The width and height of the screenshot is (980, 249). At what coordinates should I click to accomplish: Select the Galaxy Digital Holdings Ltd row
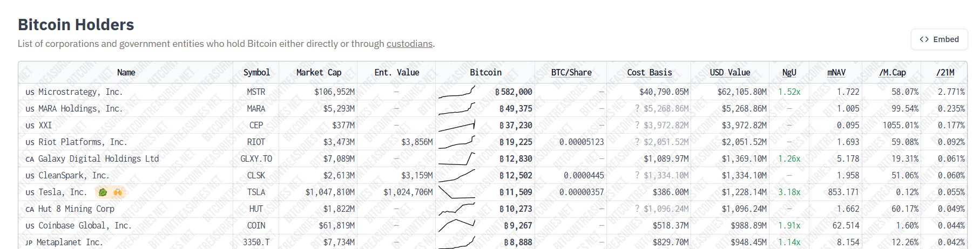(x=98, y=159)
